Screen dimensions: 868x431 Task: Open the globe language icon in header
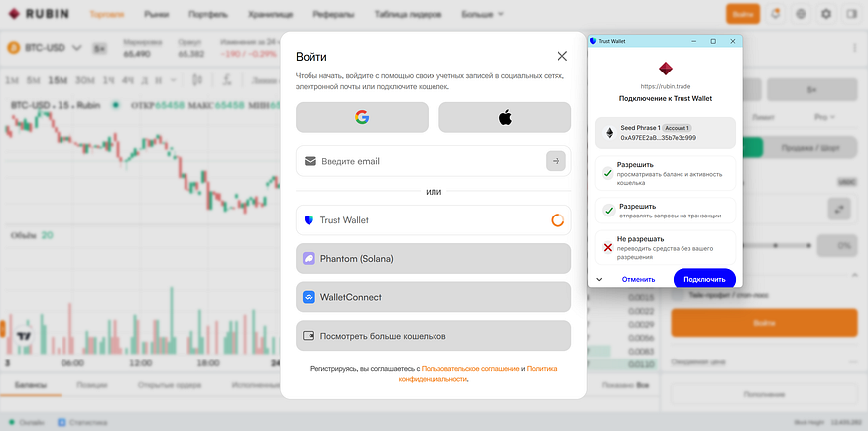pos(801,14)
